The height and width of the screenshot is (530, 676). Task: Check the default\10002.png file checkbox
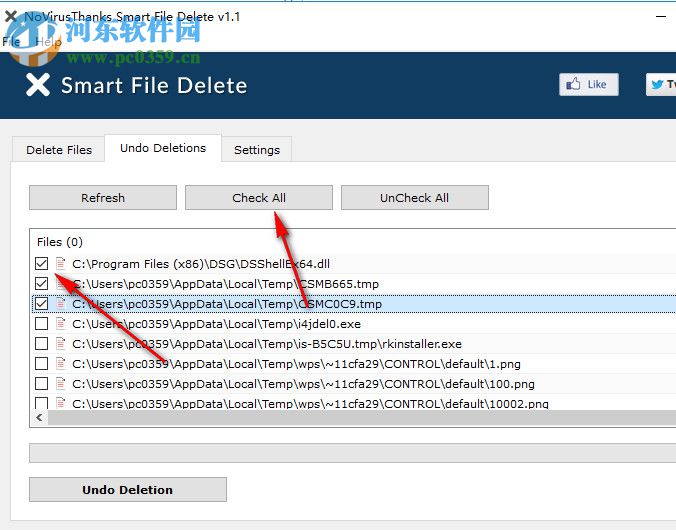(41, 403)
